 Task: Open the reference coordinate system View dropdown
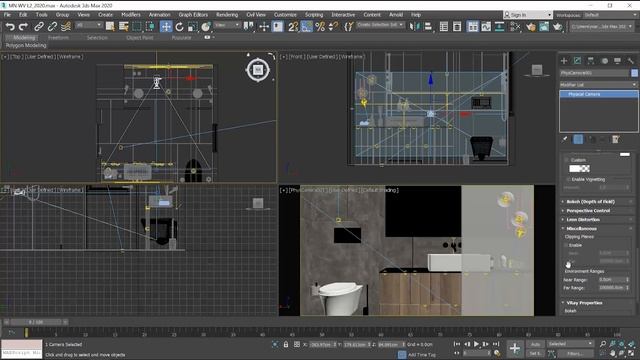pos(227,25)
